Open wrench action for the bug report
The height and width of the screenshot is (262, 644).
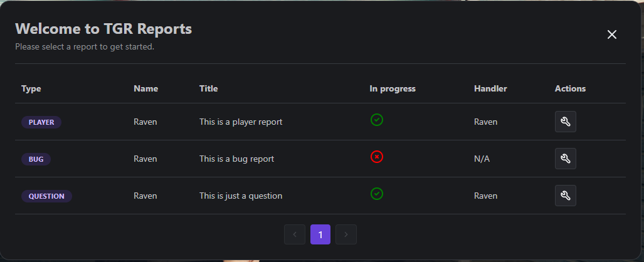(x=565, y=159)
